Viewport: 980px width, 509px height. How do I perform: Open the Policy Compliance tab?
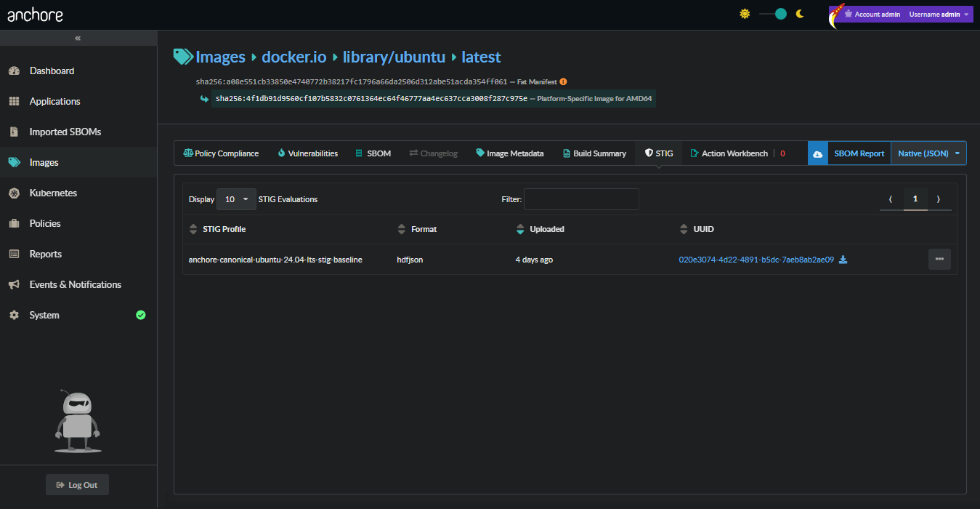pos(221,153)
